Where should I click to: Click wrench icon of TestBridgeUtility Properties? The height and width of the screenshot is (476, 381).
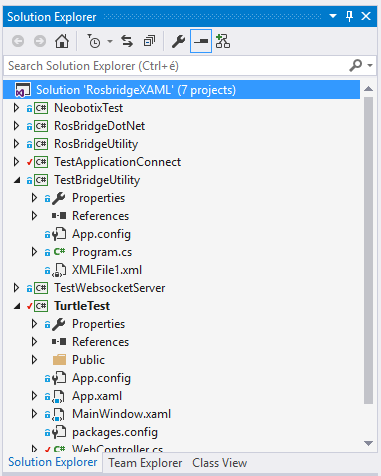[59, 198]
